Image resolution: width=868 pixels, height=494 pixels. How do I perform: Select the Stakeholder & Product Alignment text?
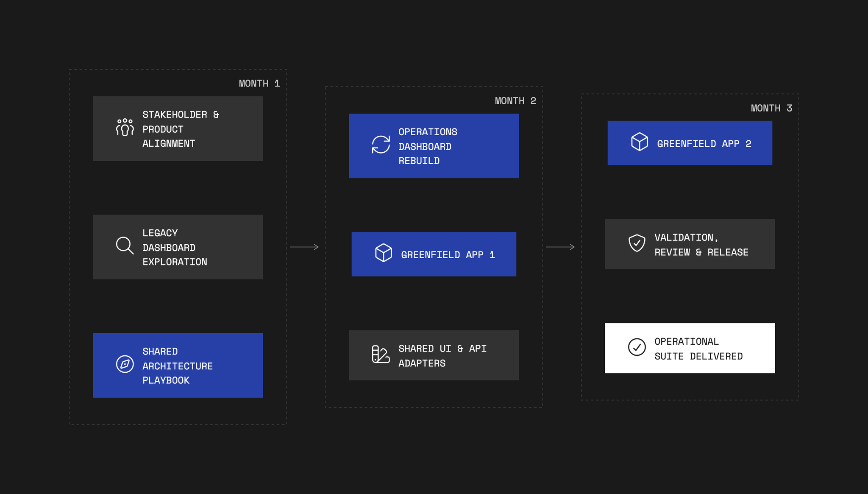coord(181,129)
